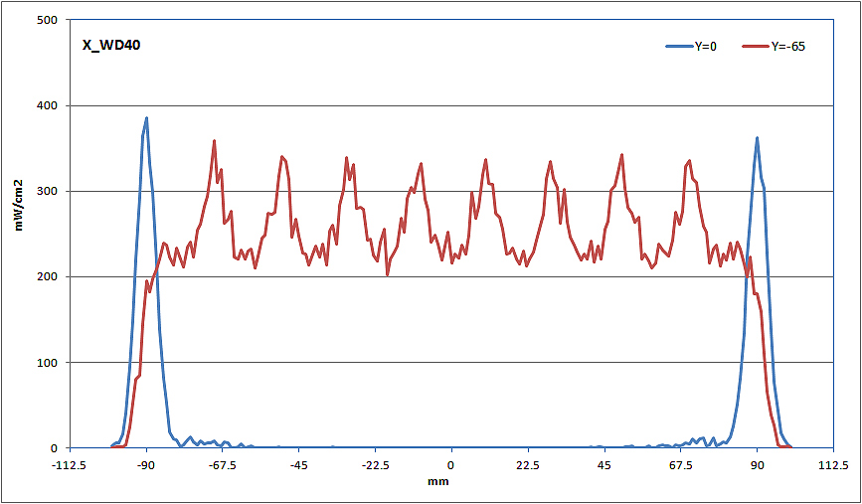Select the blue line legend marker

678,47
